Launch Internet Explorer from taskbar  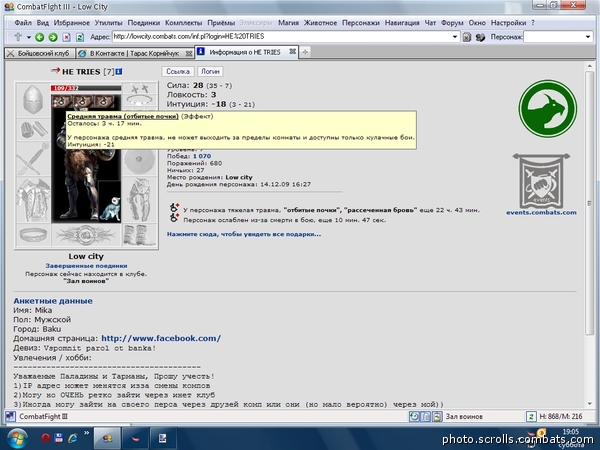(72, 438)
